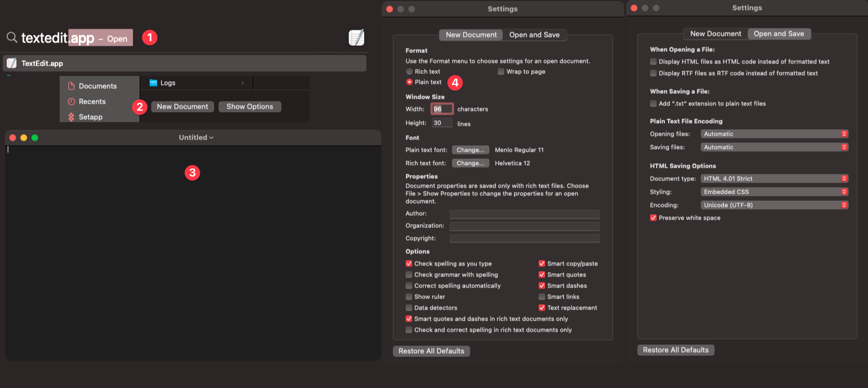Click the New Document button in file dialog
The height and width of the screenshot is (388, 868).
tap(183, 107)
